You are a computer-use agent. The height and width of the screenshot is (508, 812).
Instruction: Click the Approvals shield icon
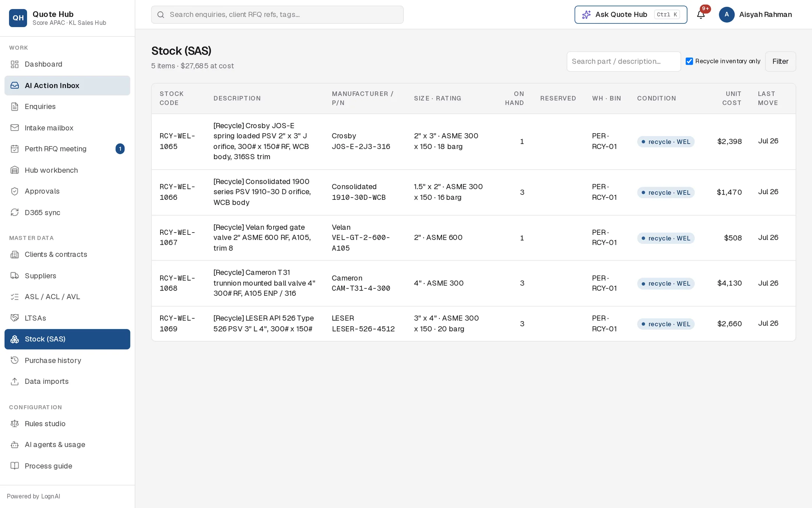(x=15, y=191)
